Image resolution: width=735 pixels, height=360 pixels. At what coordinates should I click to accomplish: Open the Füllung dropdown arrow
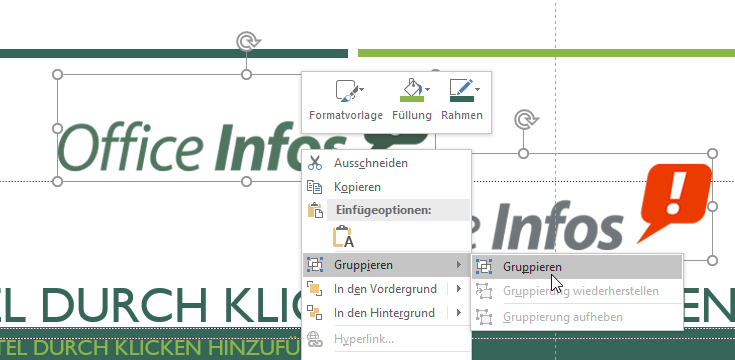coord(428,89)
